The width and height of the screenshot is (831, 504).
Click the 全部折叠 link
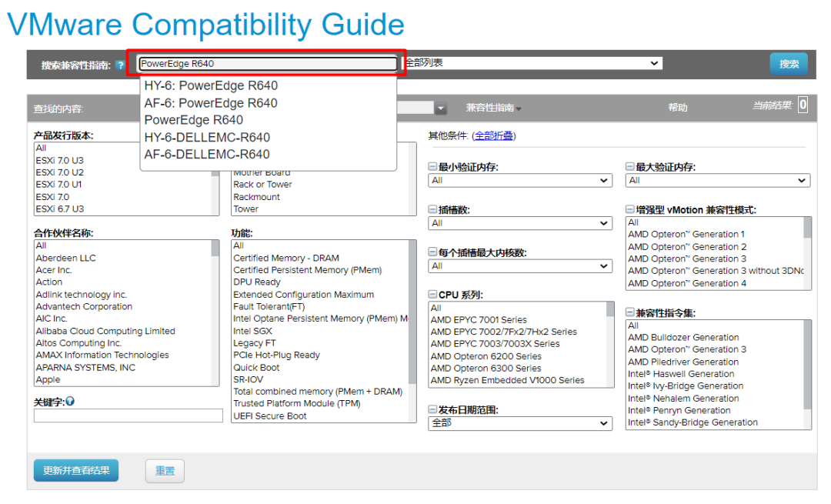pos(494,136)
